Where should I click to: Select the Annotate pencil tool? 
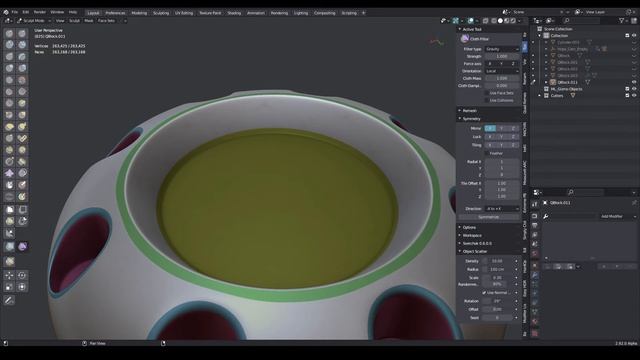coord(9,300)
